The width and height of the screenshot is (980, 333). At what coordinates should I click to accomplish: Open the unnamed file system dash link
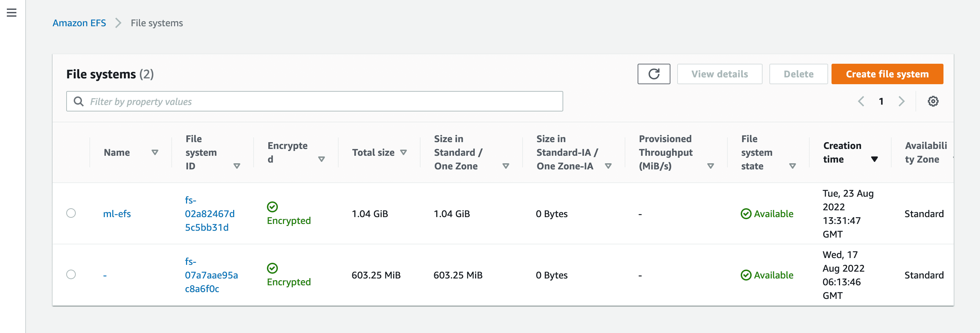coord(104,275)
